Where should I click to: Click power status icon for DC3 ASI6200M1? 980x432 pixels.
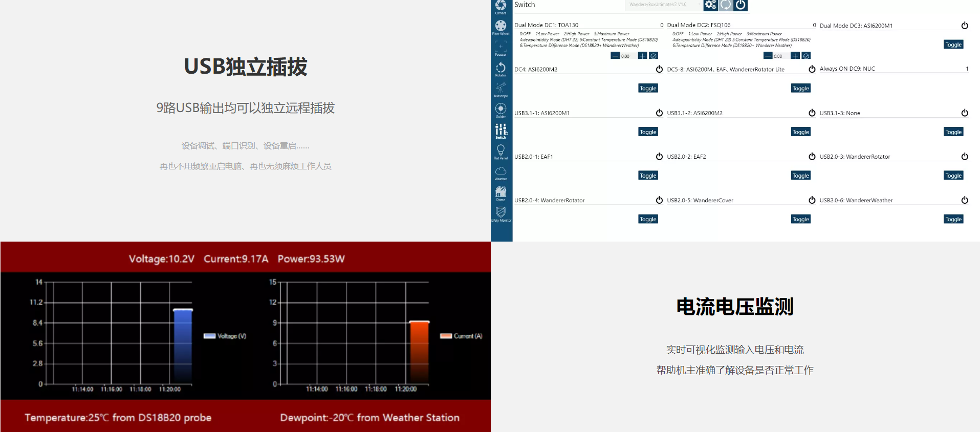pos(965,25)
